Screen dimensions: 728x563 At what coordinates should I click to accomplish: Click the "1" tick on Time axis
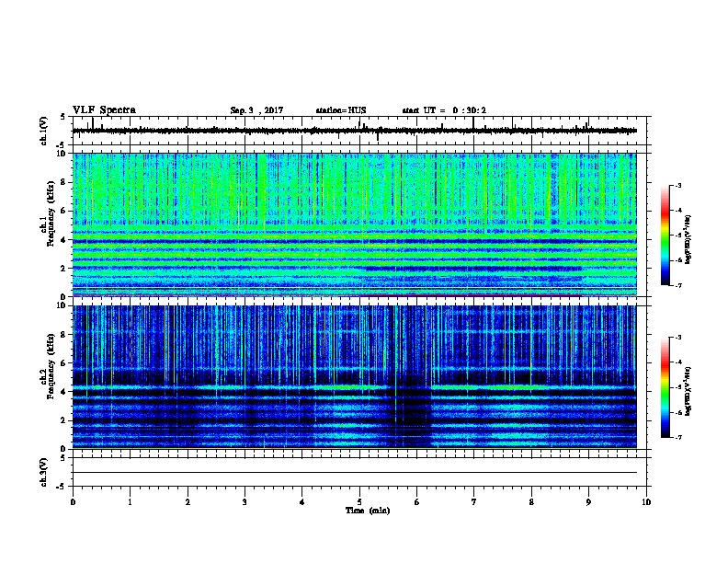[x=130, y=501]
